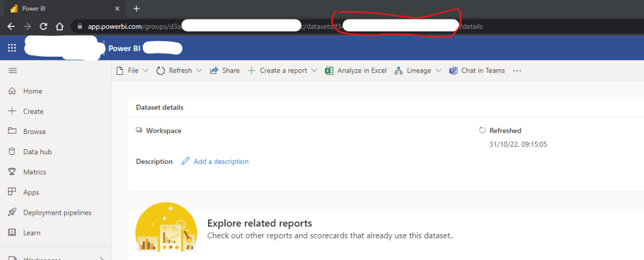Open a new browser tab
The image size is (644, 260).
tap(136, 8)
